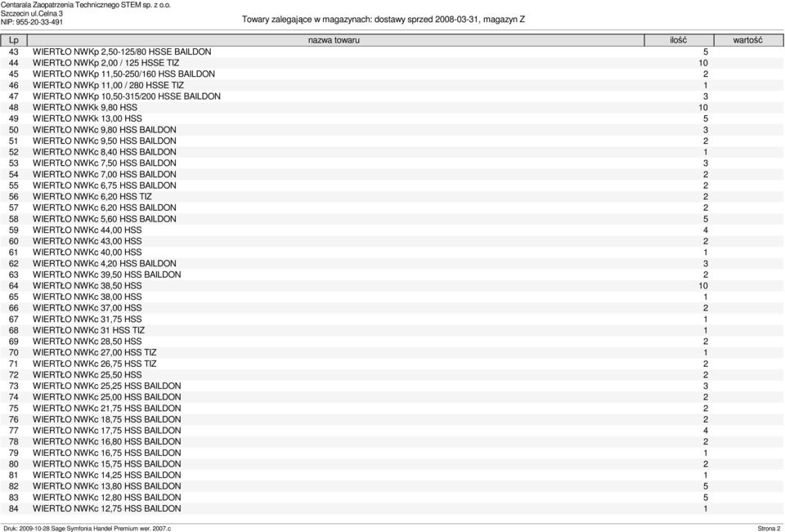Click the Lp number '84'
The image size is (785, 532).
tap(14, 508)
